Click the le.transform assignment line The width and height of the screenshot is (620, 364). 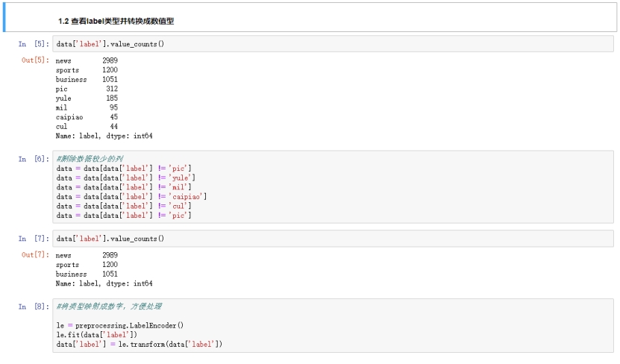(x=140, y=345)
